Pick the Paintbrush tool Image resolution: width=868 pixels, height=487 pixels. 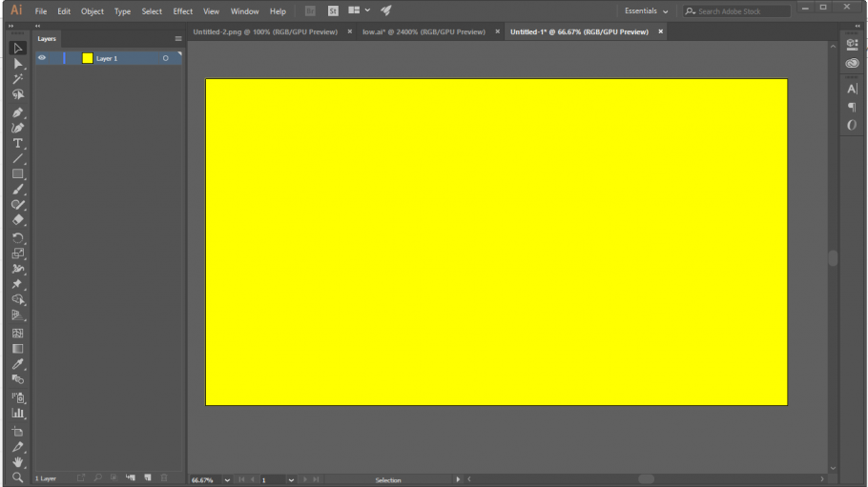pyautogui.click(x=18, y=190)
